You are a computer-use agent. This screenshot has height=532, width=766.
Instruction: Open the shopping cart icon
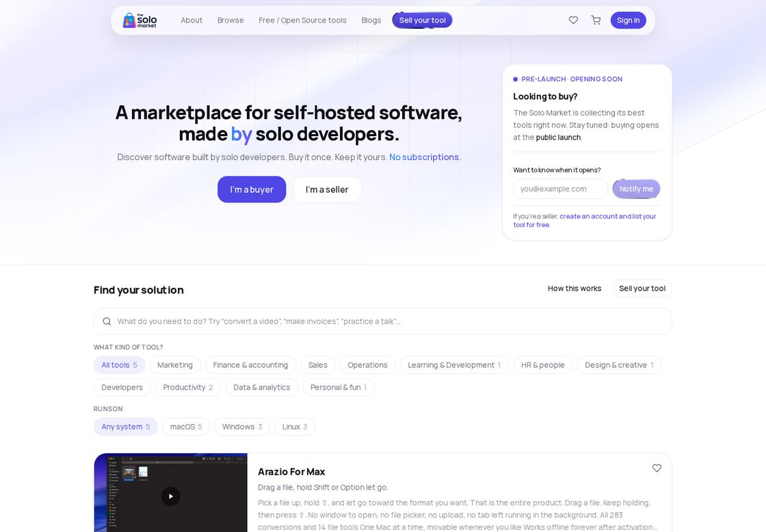pos(596,20)
